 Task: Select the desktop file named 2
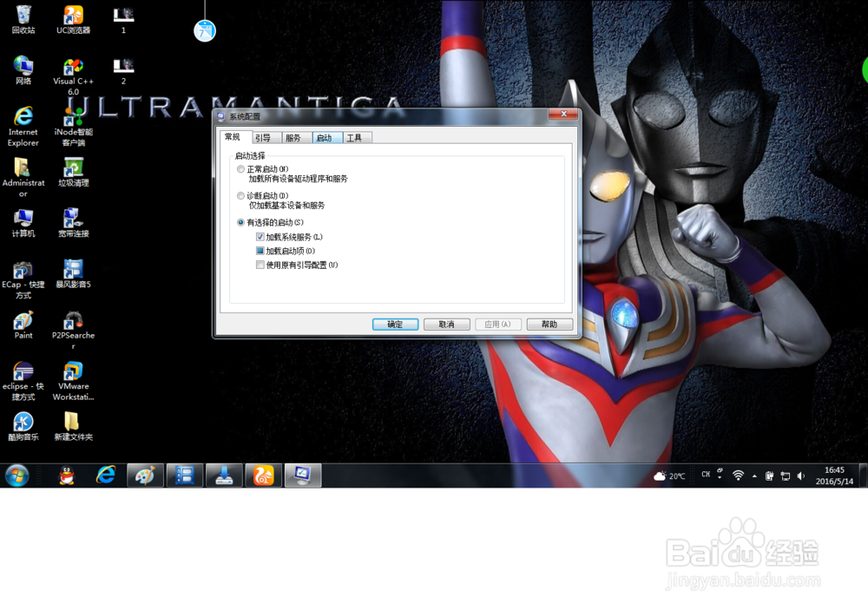pos(123,70)
